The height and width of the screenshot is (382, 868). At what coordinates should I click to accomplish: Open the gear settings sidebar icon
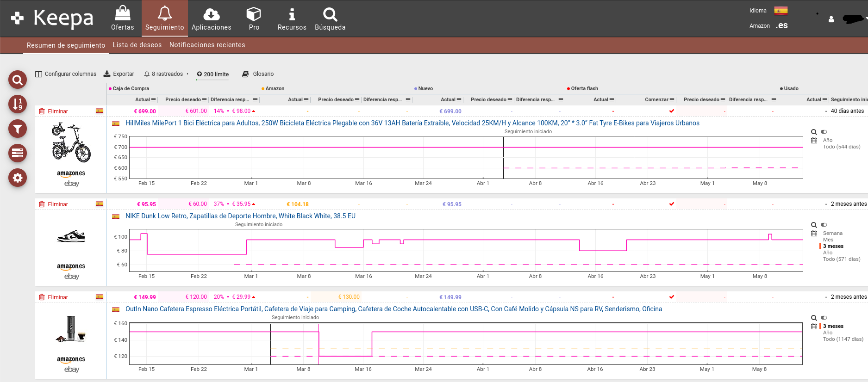18,178
